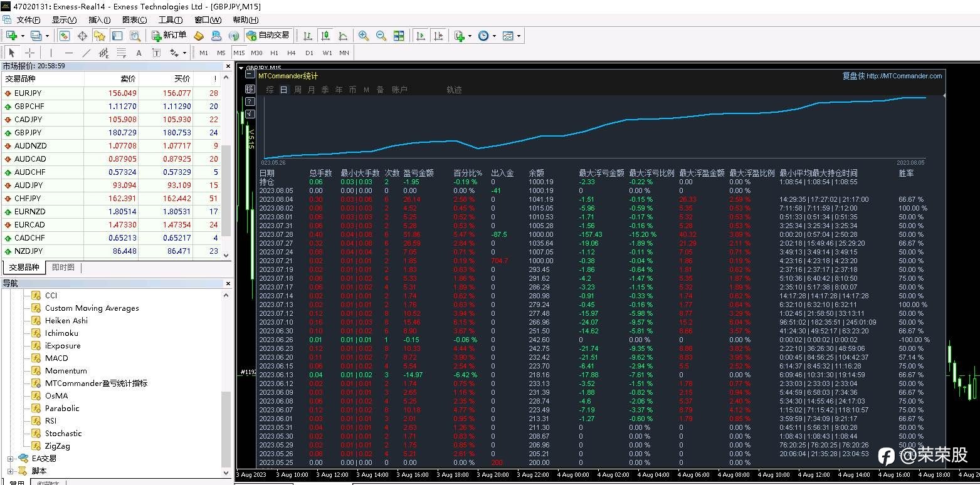Screen dimensions: 980x485
Task: Expand the EA交易 tree node
Action: pyautogui.click(x=10, y=458)
